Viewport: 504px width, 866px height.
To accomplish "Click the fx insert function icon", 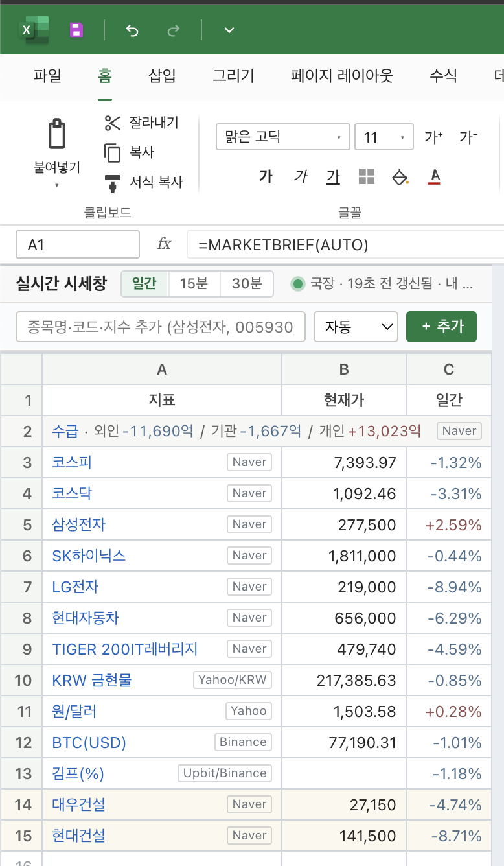I will point(164,244).
